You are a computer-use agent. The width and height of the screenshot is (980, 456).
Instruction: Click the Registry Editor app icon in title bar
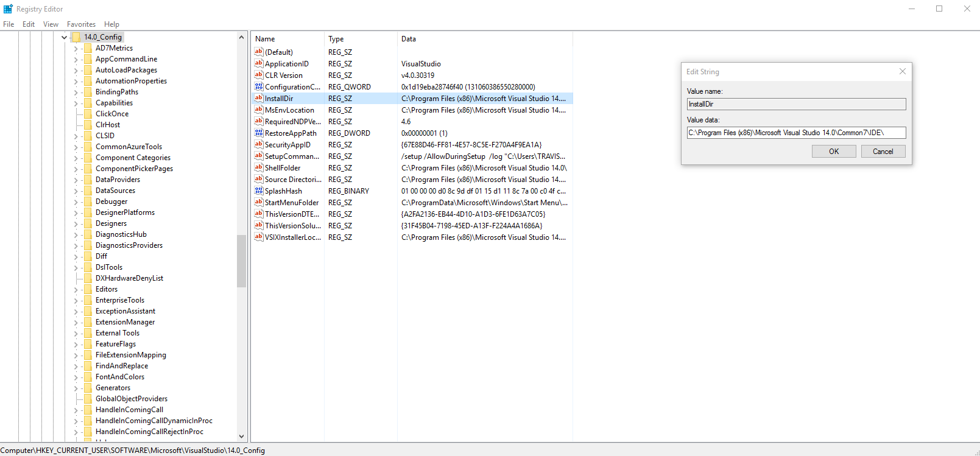(x=8, y=9)
